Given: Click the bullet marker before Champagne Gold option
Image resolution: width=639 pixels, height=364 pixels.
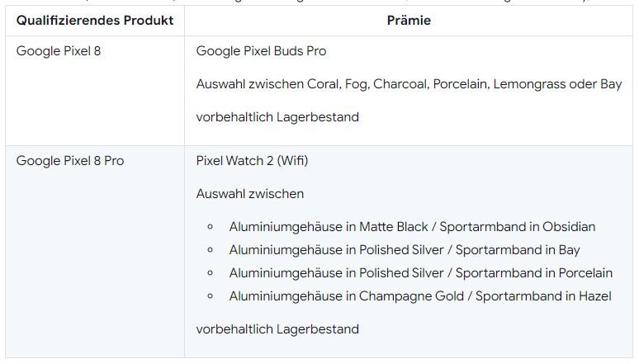Looking at the screenshot, I should pos(211,296).
